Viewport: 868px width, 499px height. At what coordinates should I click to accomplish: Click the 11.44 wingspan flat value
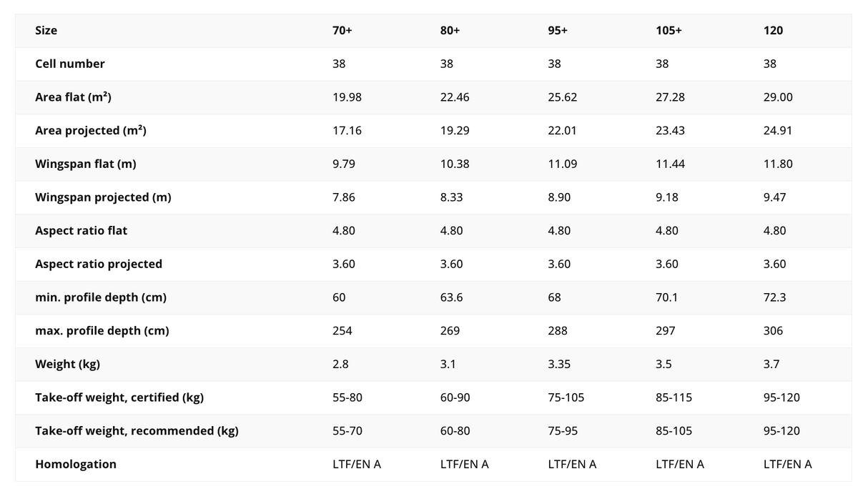coord(670,164)
